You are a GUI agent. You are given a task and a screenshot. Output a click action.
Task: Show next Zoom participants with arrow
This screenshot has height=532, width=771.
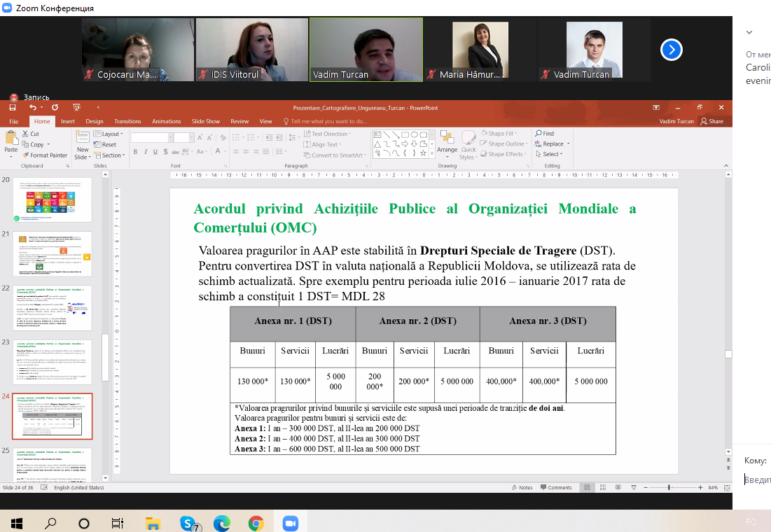click(671, 50)
